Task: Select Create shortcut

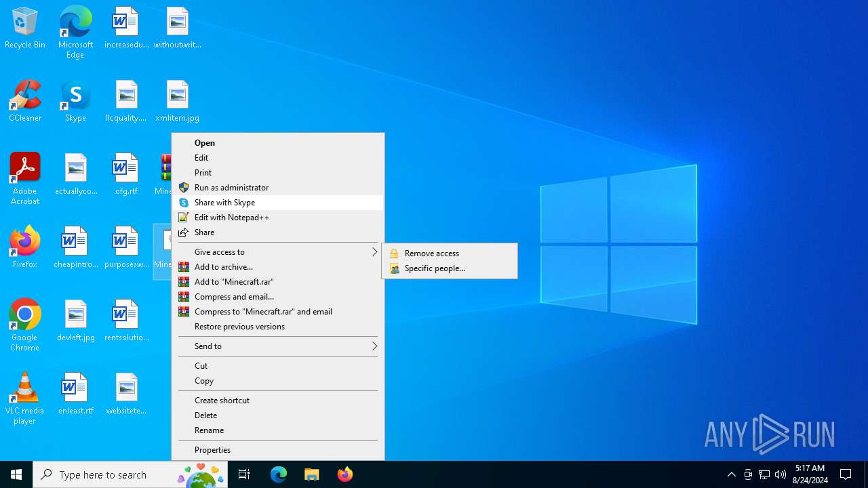Action: pos(278,401)
